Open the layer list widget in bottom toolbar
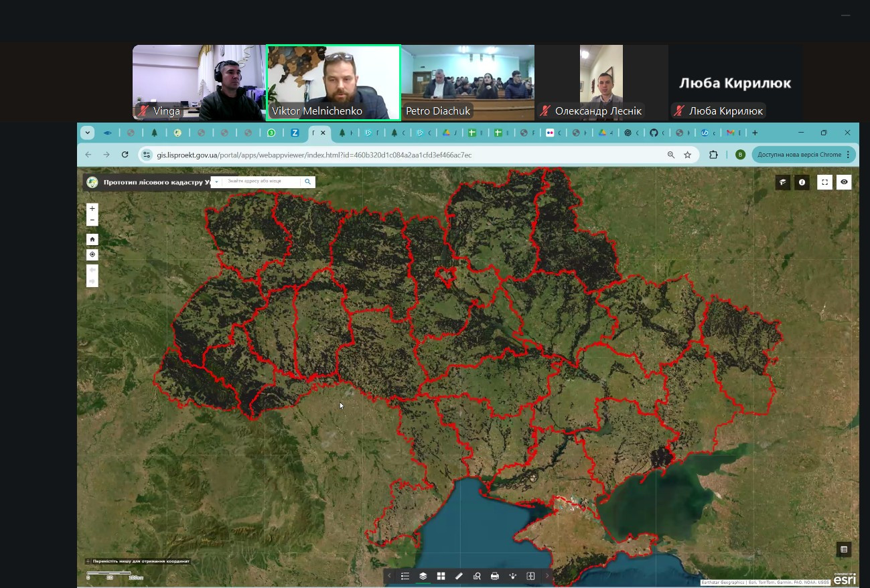Screen dimensions: 870x588 pos(423,576)
